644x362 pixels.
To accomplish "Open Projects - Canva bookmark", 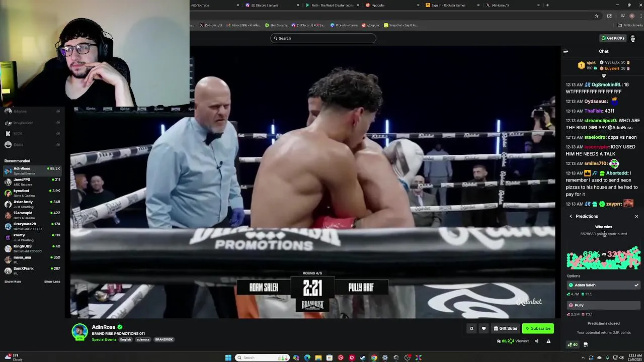I will tap(344, 25).
